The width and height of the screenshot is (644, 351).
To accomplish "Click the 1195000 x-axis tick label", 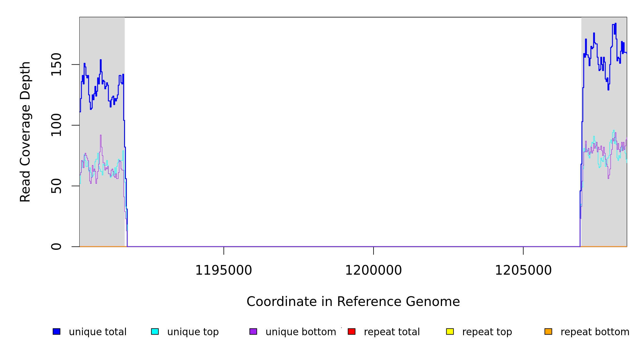I will click(x=223, y=270).
